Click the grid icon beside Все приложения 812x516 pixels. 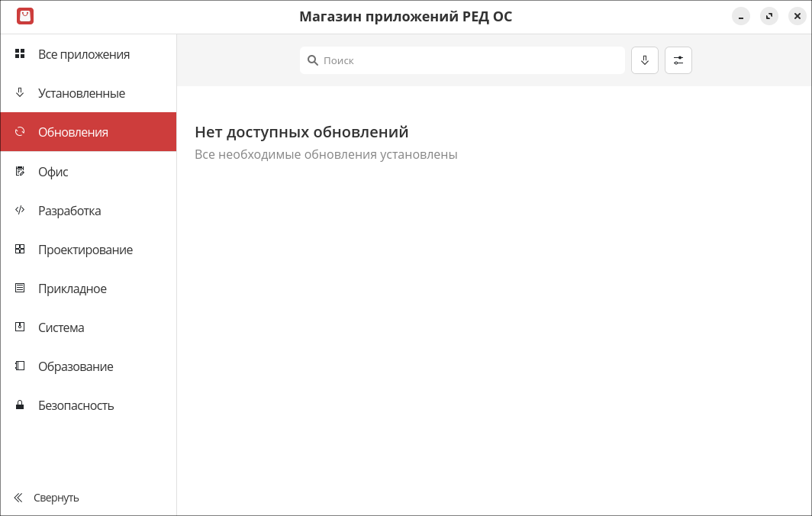point(20,54)
